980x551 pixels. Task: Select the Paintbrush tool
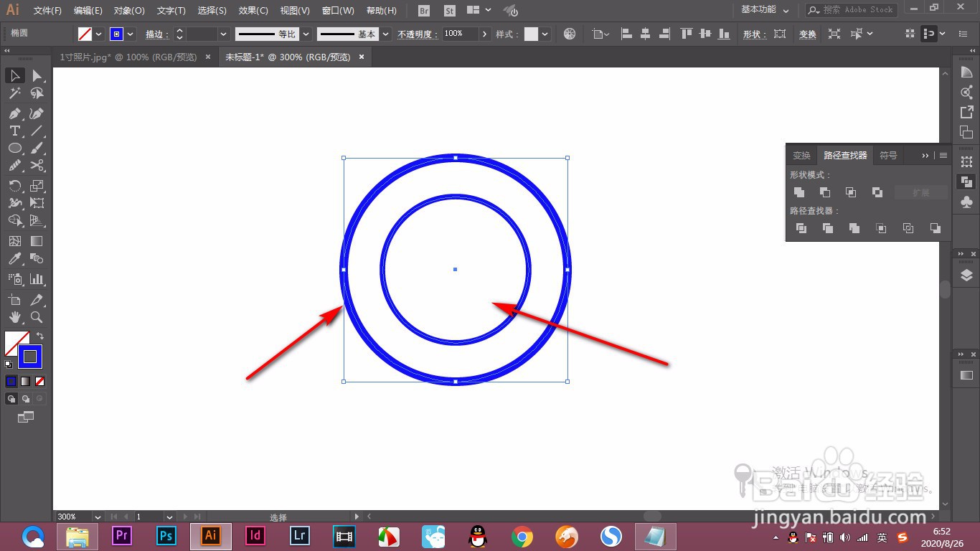click(x=37, y=148)
